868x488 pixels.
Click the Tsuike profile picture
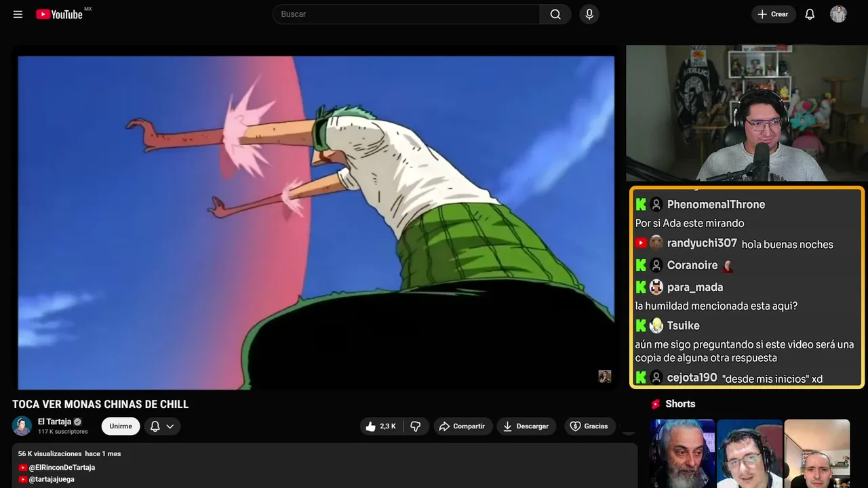pos(656,325)
